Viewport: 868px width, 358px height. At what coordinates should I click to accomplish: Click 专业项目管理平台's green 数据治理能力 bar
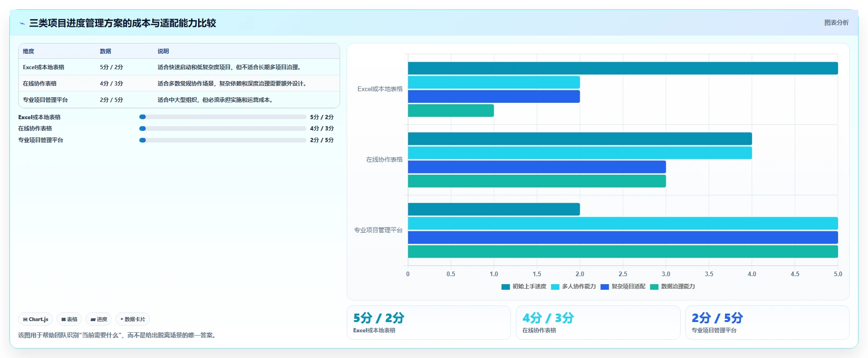(623, 251)
